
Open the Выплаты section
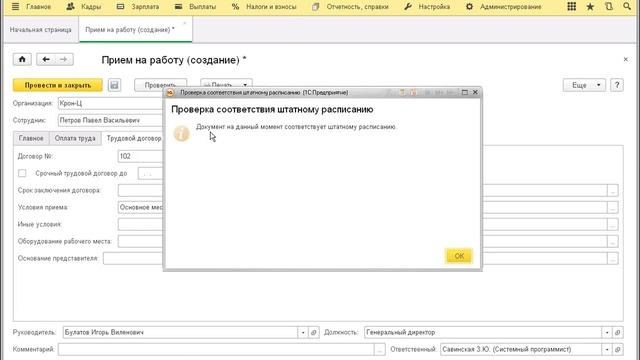point(195,7)
